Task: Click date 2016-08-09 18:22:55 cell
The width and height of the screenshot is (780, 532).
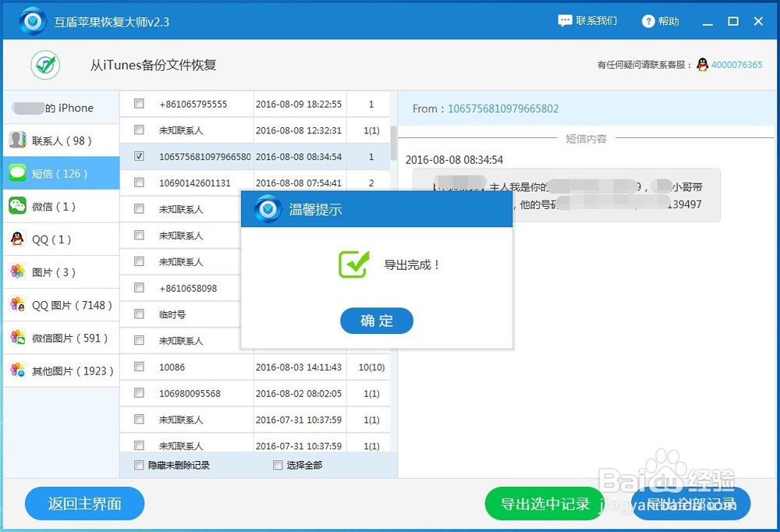Action: (x=299, y=104)
